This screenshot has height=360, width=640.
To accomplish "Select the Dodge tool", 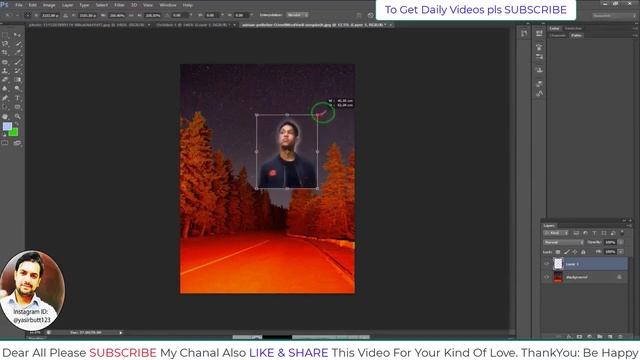I will (x=18, y=89).
